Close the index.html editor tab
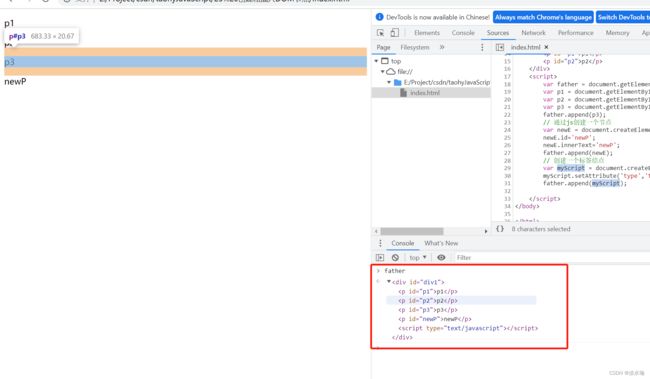The image size is (650, 379). click(546, 47)
